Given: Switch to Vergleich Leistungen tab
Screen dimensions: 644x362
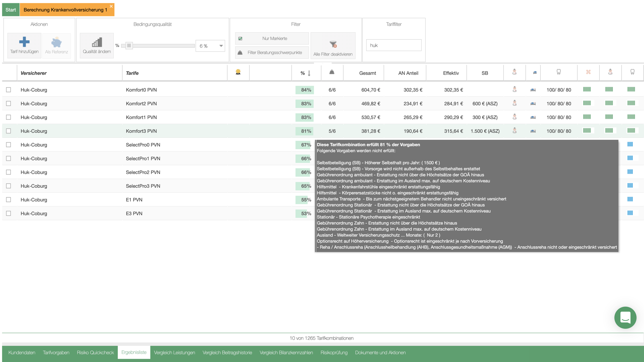Looking at the screenshot, I should click(174, 353).
